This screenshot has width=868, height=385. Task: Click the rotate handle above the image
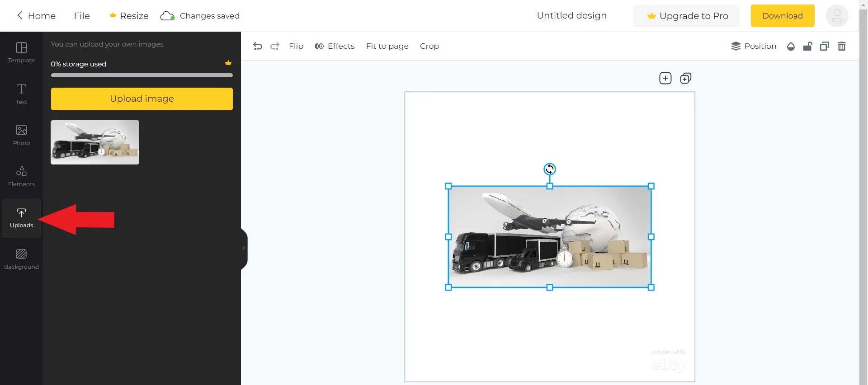coord(549,169)
